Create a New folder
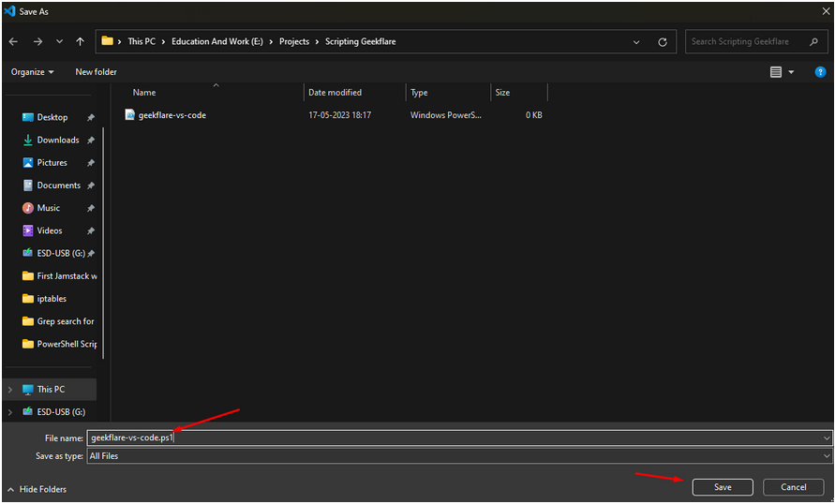 (96, 72)
